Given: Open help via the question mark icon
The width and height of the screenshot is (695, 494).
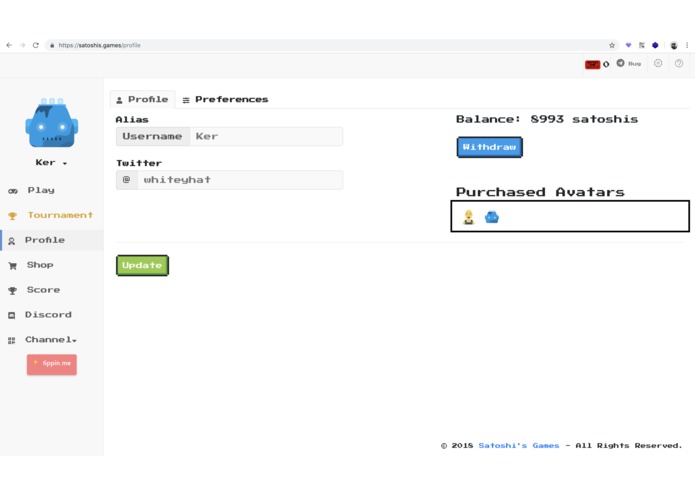Looking at the screenshot, I should coord(679,63).
